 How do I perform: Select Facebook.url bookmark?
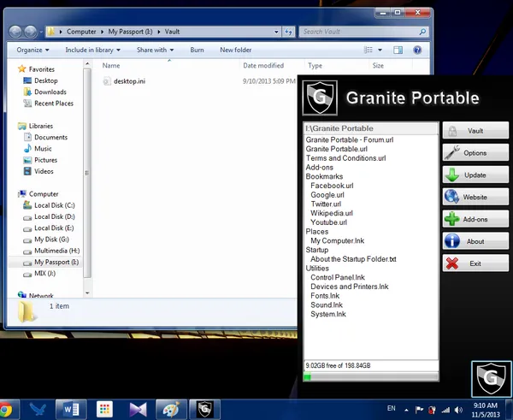[x=332, y=186]
